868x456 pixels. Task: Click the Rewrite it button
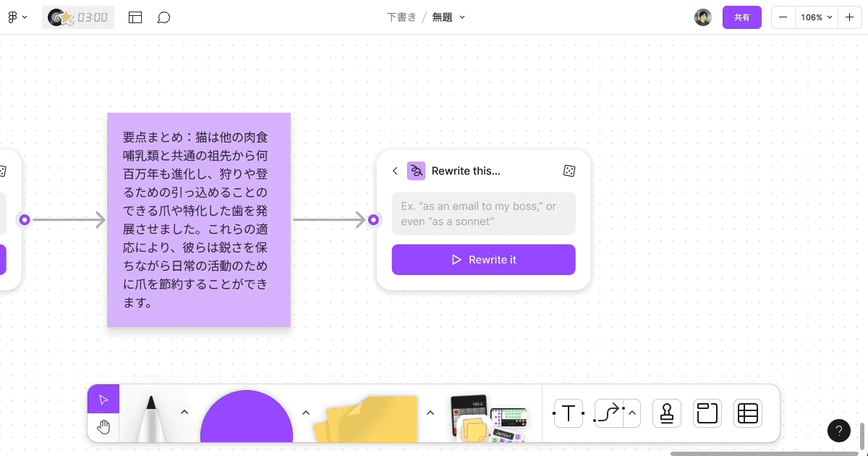click(483, 259)
